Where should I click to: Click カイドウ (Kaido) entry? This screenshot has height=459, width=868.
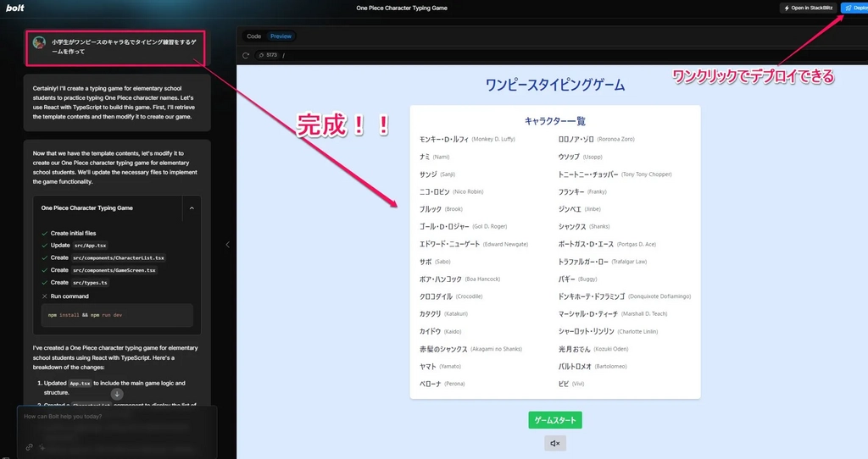pos(440,332)
